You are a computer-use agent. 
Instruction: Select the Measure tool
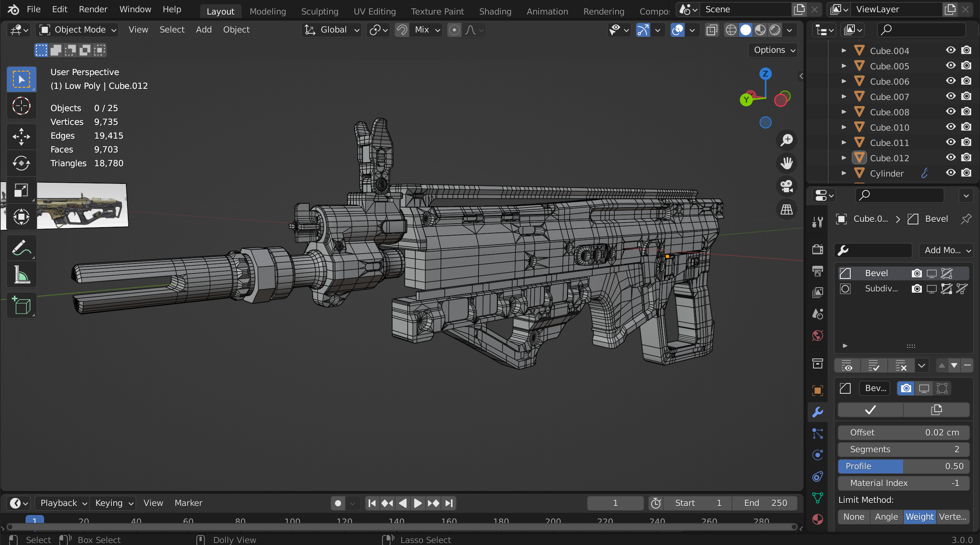(x=21, y=275)
